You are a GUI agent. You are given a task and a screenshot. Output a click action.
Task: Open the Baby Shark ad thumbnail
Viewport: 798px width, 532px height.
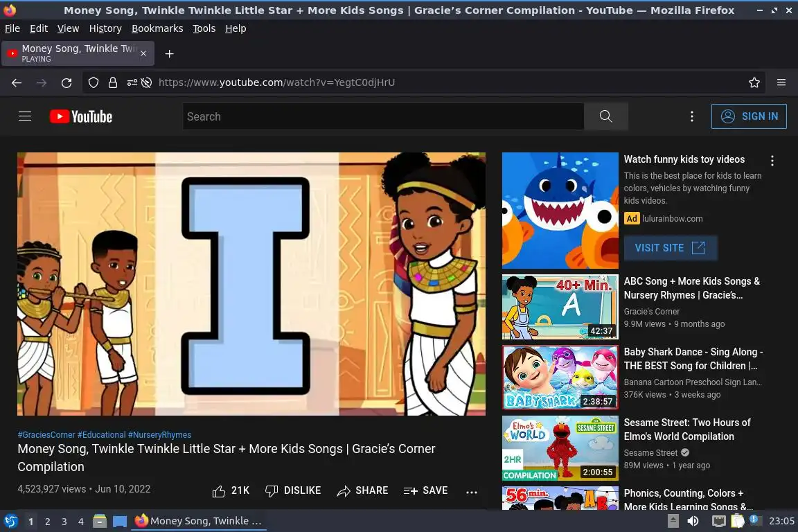[x=560, y=211]
